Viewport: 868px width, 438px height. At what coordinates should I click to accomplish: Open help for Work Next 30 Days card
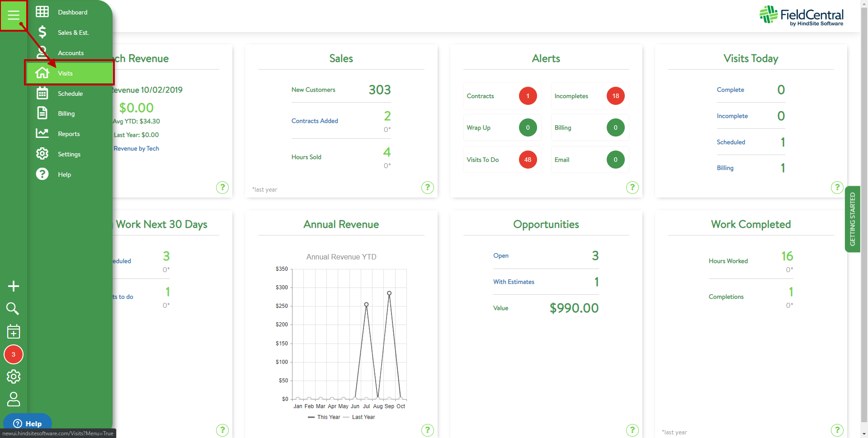[222, 430]
